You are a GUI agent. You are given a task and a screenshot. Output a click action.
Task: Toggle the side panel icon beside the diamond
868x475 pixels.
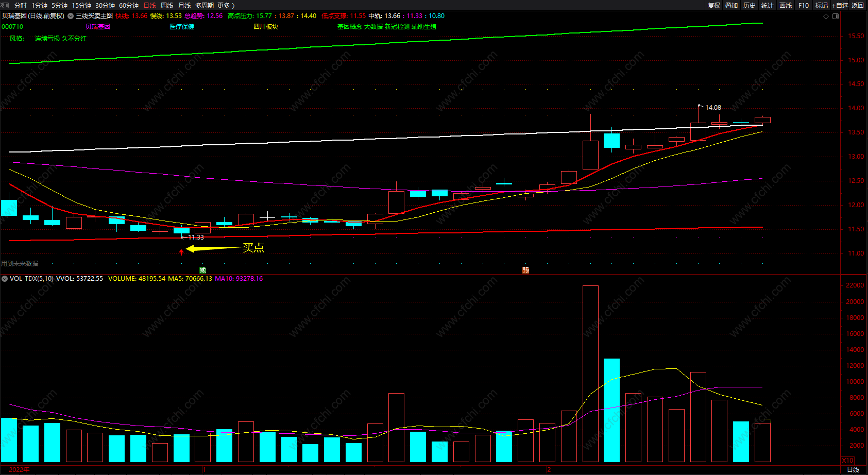[836, 16]
